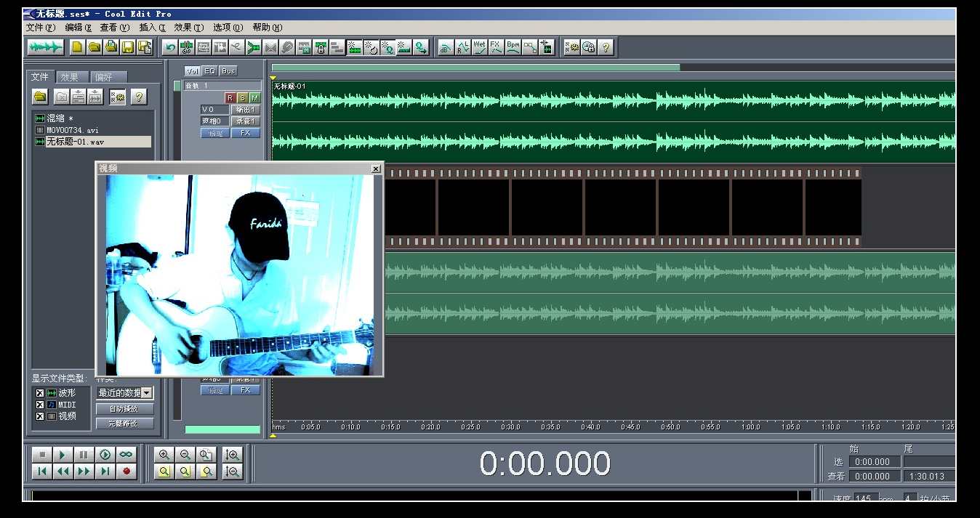Click the fast forward transport button
980x518 pixels.
point(84,471)
